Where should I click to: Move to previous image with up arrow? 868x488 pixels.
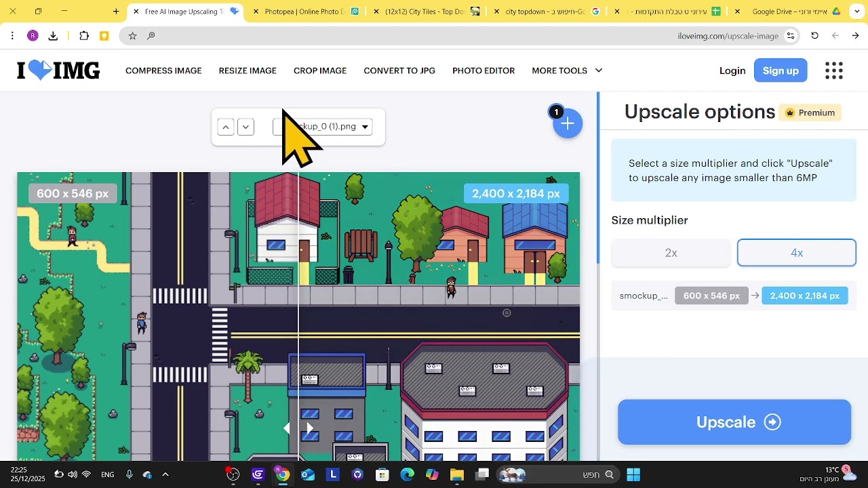(x=226, y=127)
